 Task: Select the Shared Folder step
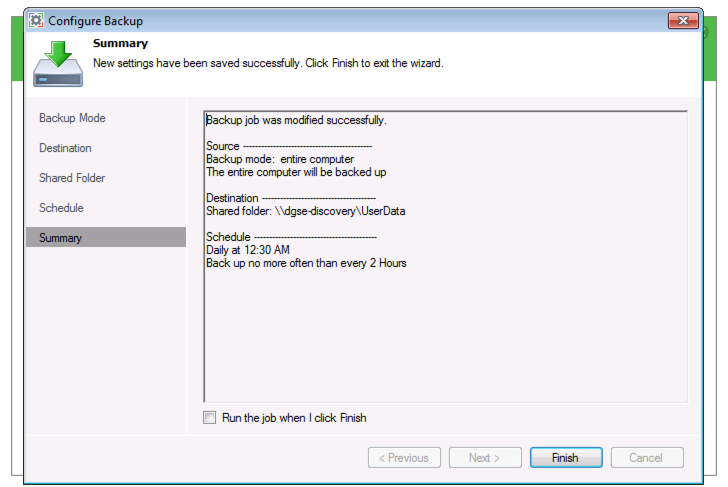coord(72,178)
